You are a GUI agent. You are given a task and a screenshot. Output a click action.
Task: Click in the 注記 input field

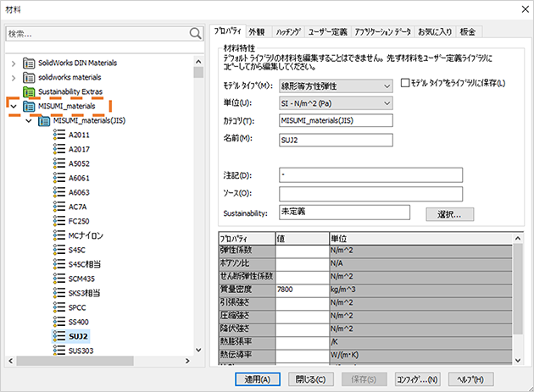[x=370, y=175]
